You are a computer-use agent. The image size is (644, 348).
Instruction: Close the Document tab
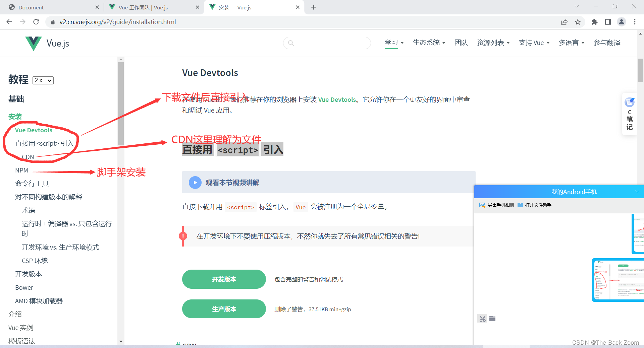97,7
